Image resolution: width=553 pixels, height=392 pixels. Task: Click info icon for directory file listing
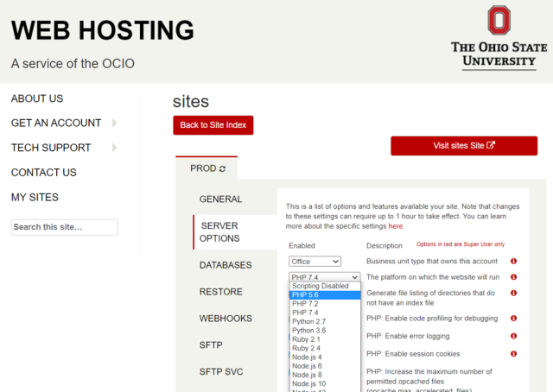click(x=513, y=293)
